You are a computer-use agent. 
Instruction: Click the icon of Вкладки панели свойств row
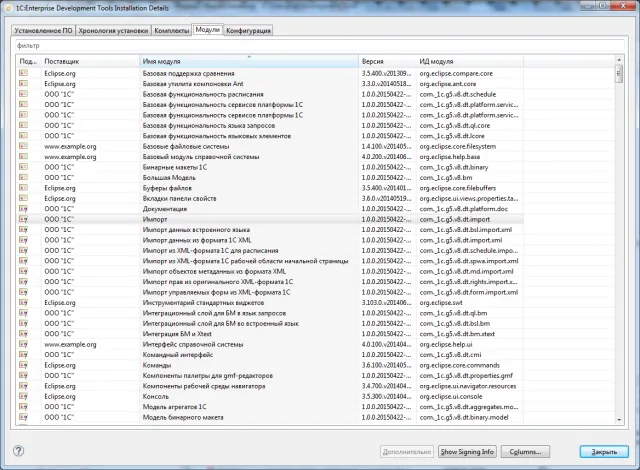[x=23, y=198]
